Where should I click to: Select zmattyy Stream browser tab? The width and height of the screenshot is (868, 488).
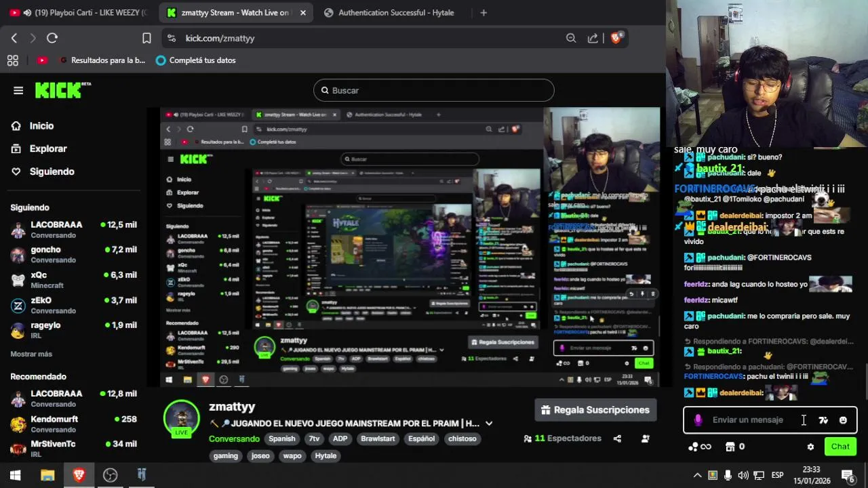click(x=237, y=13)
